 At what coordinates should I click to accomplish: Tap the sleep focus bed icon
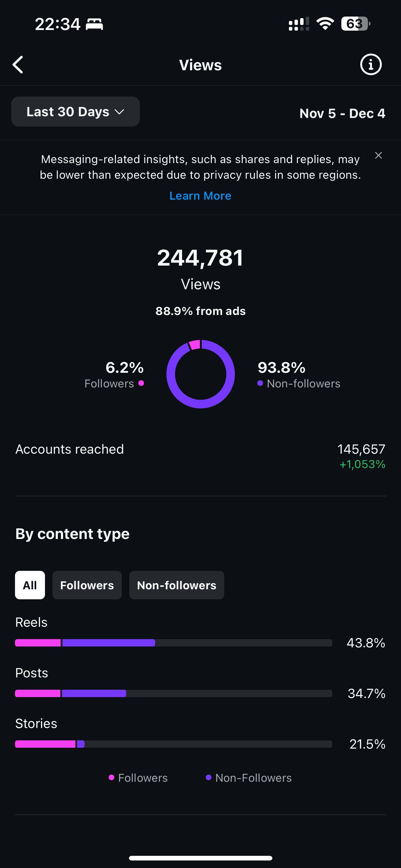(94, 24)
